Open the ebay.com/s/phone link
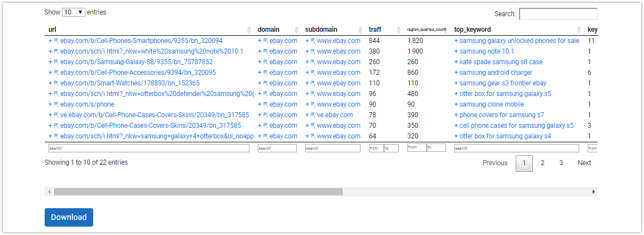The image size is (644, 235). click(87, 104)
